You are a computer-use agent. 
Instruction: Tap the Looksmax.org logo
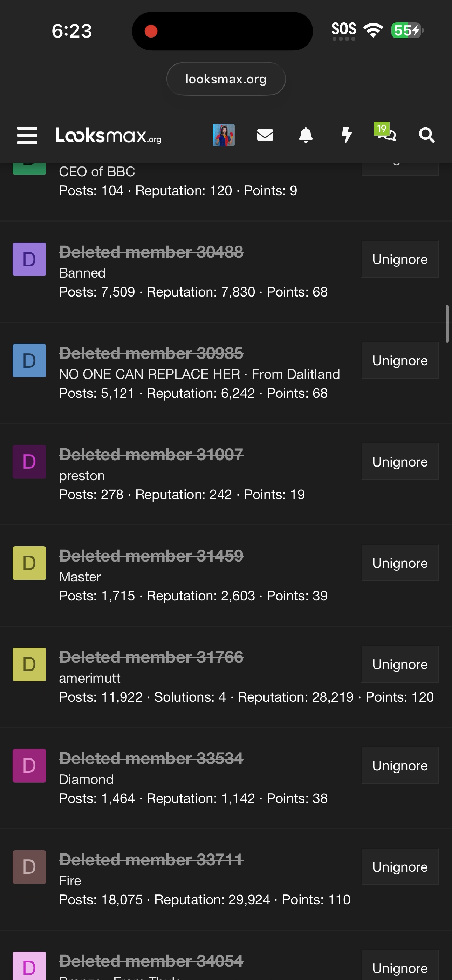point(108,135)
